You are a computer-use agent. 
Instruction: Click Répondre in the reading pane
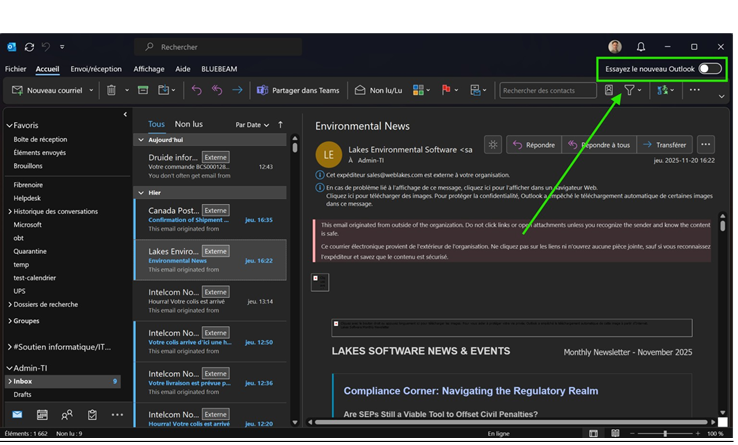click(x=534, y=145)
